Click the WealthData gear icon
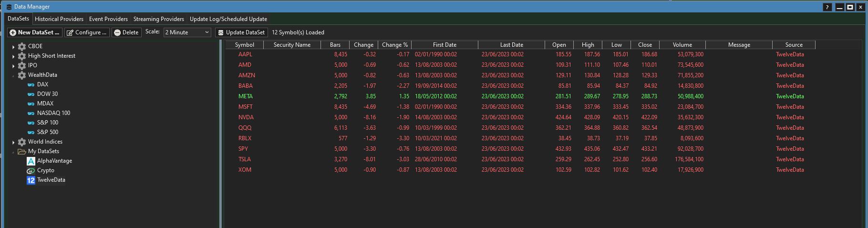 point(22,75)
